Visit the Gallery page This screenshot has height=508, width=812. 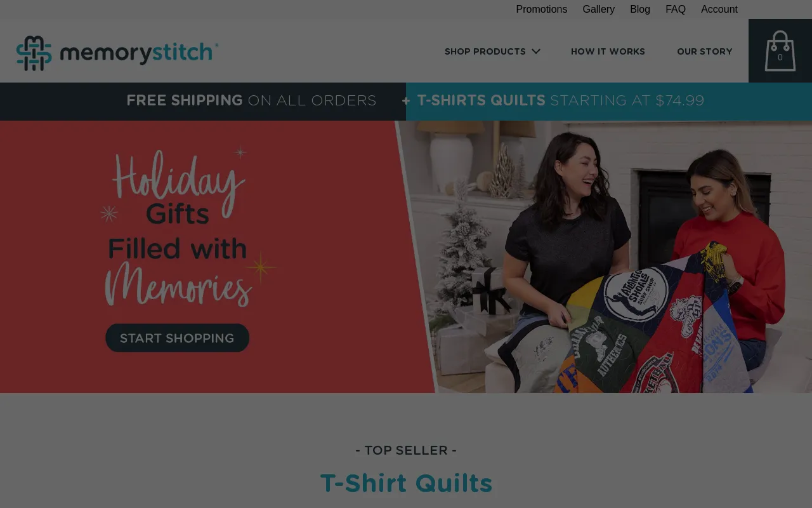599,9
